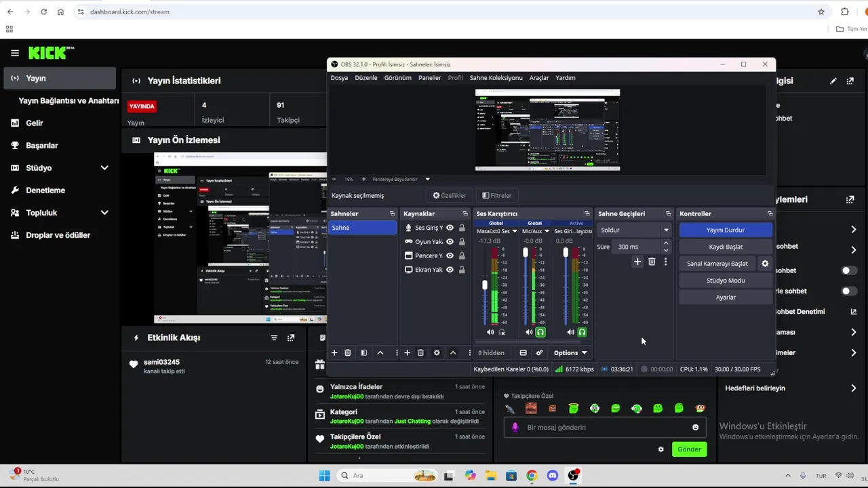Image resolution: width=868 pixels, height=488 pixels.
Task: Lock the Oyun Yak source
Action: (x=462, y=241)
